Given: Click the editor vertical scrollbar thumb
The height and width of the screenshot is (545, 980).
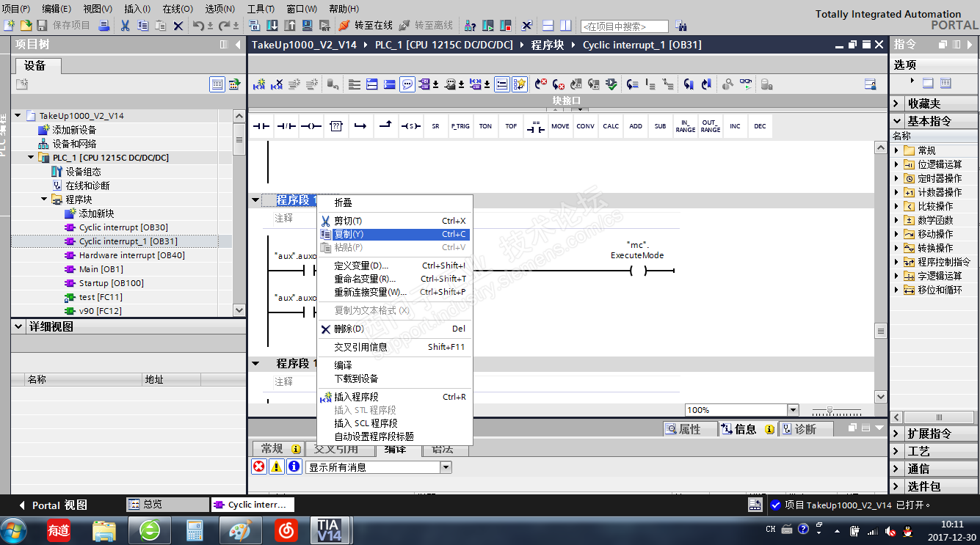Looking at the screenshot, I should (x=881, y=332).
